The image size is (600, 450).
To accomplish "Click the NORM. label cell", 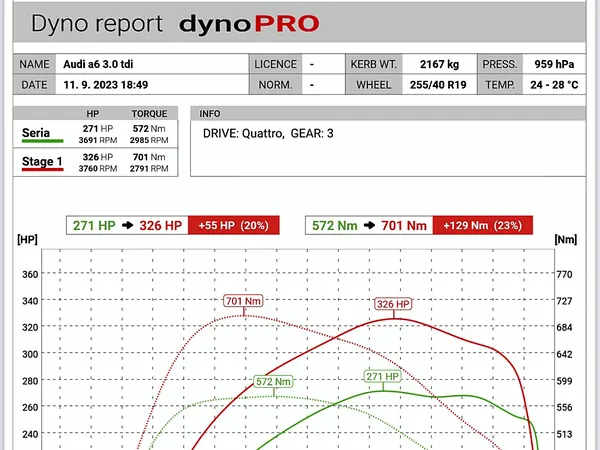I will tap(276, 85).
